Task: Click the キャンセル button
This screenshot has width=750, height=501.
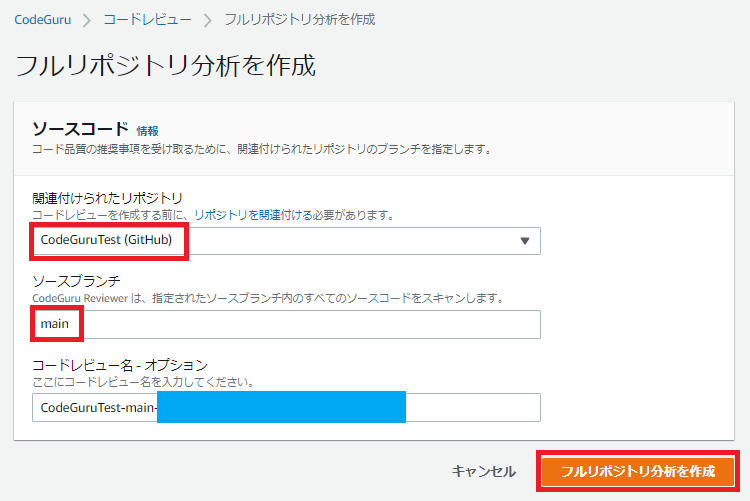Action: click(484, 471)
